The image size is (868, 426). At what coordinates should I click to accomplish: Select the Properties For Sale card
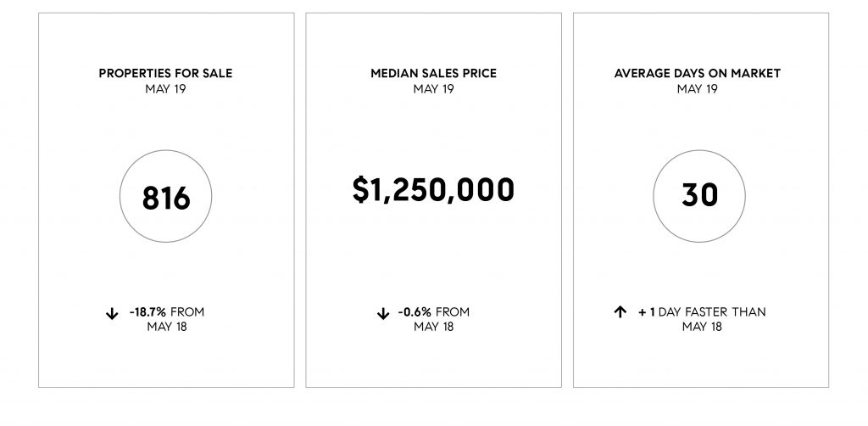166,200
